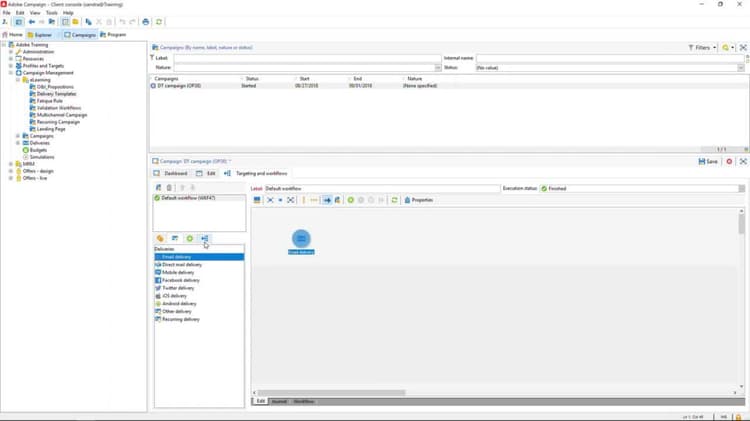
Task: Click the Internal name filter field
Action: tap(610, 58)
